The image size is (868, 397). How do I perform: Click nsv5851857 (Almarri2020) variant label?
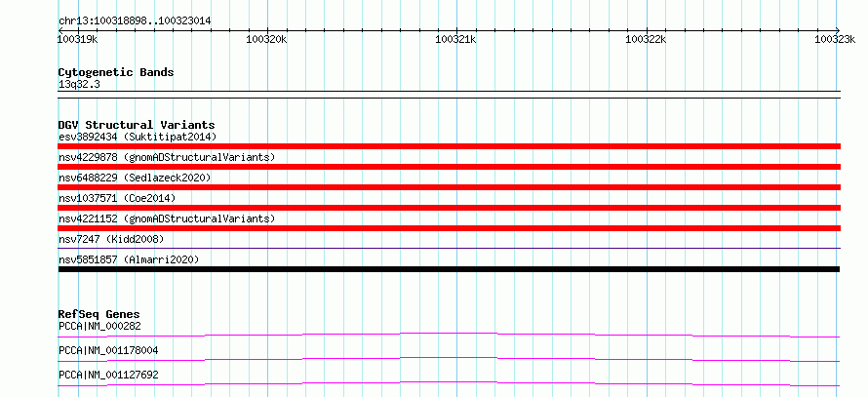(x=129, y=259)
